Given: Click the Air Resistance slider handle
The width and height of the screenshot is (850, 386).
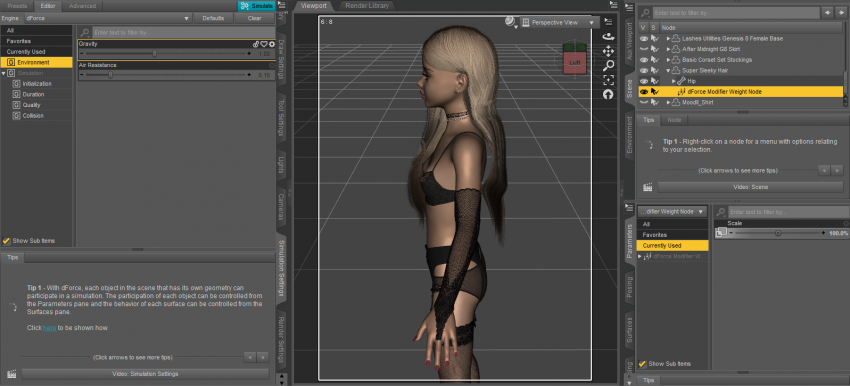Looking at the screenshot, I should pyautogui.click(x=111, y=75).
